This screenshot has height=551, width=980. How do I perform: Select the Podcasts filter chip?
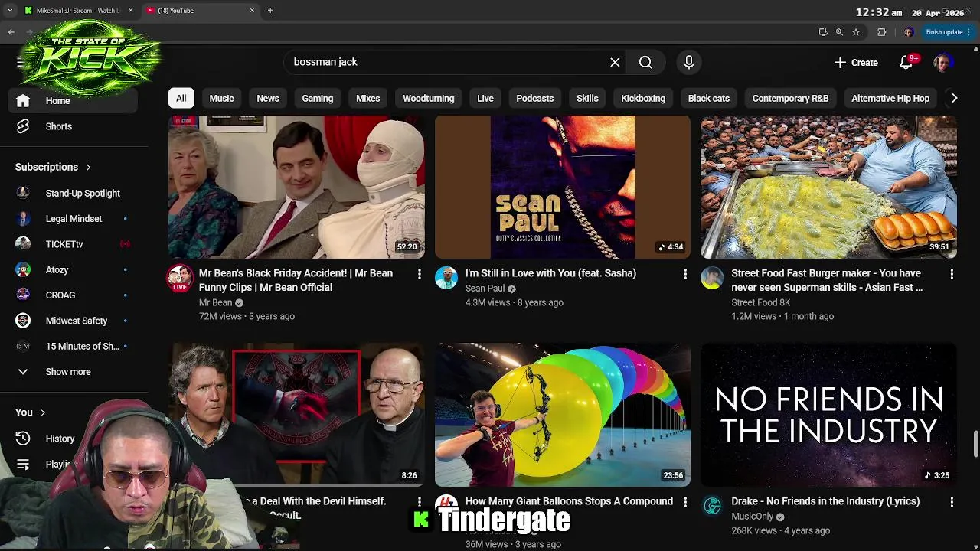pyautogui.click(x=534, y=98)
